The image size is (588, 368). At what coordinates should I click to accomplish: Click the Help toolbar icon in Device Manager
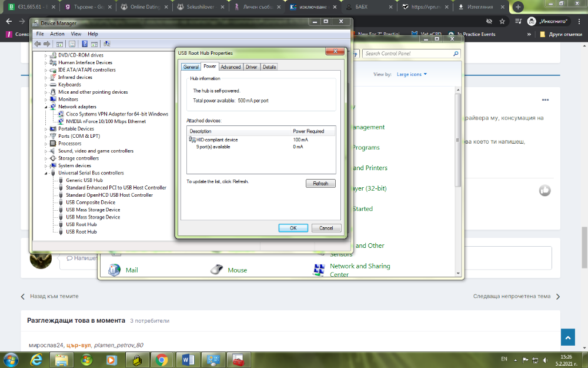(x=85, y=44)
